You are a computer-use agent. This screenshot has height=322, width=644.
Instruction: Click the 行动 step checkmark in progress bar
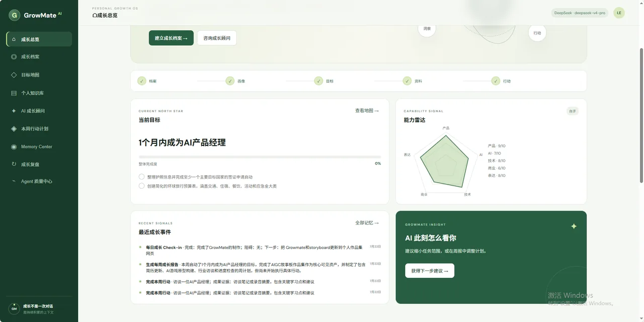(x=496, y=81)
